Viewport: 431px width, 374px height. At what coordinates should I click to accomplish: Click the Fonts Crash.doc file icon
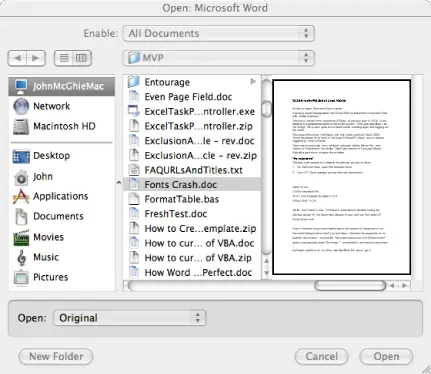(x=134, y=185)
